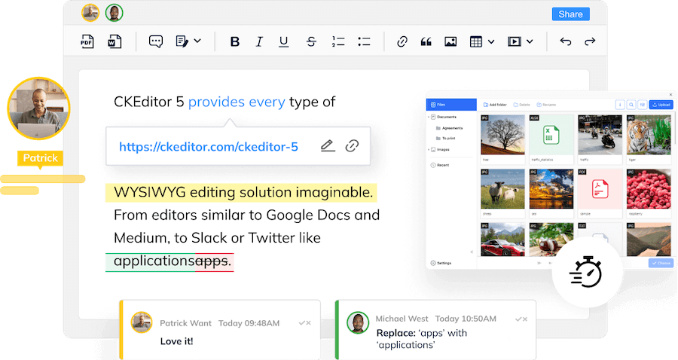
Task: Open the To print folder
Action: pyautogui.click(x=445, y=138)
